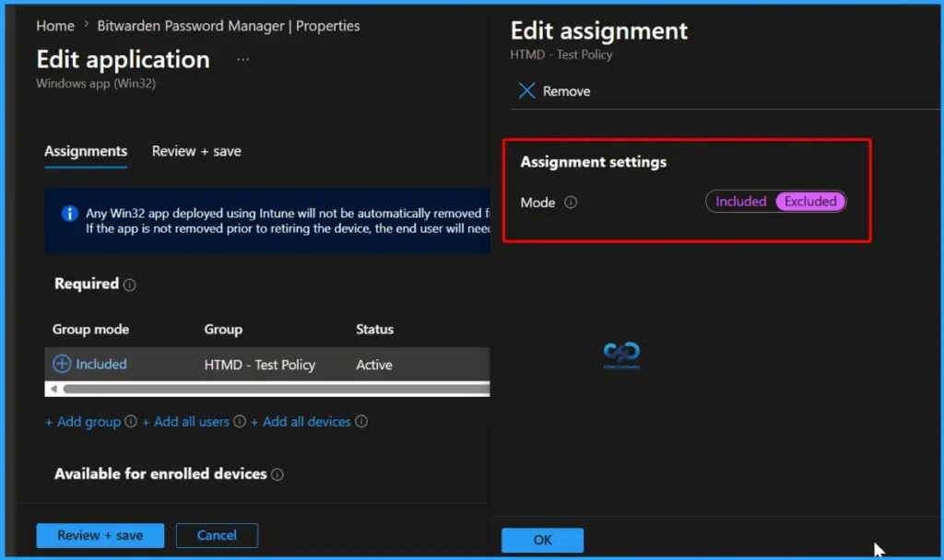Click the Active status cell
This screenshot has width=944, height=560.
pyautogui.click(x=374, y=365)
